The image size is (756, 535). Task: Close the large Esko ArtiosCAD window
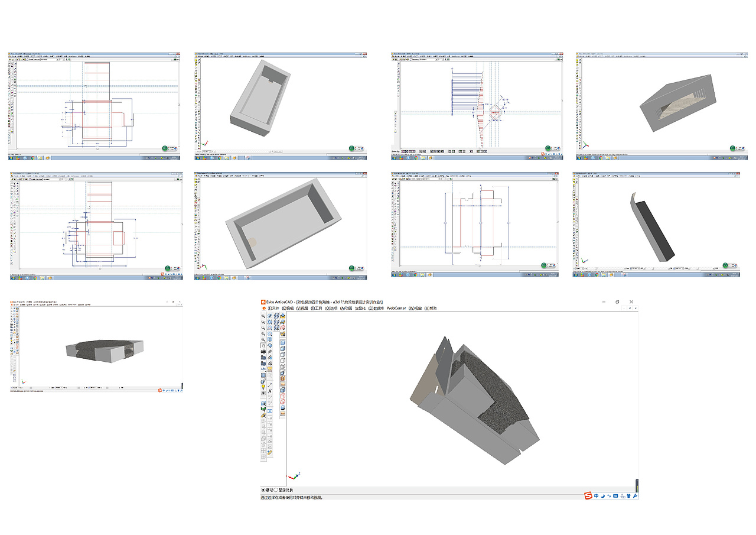coord(631,302)
